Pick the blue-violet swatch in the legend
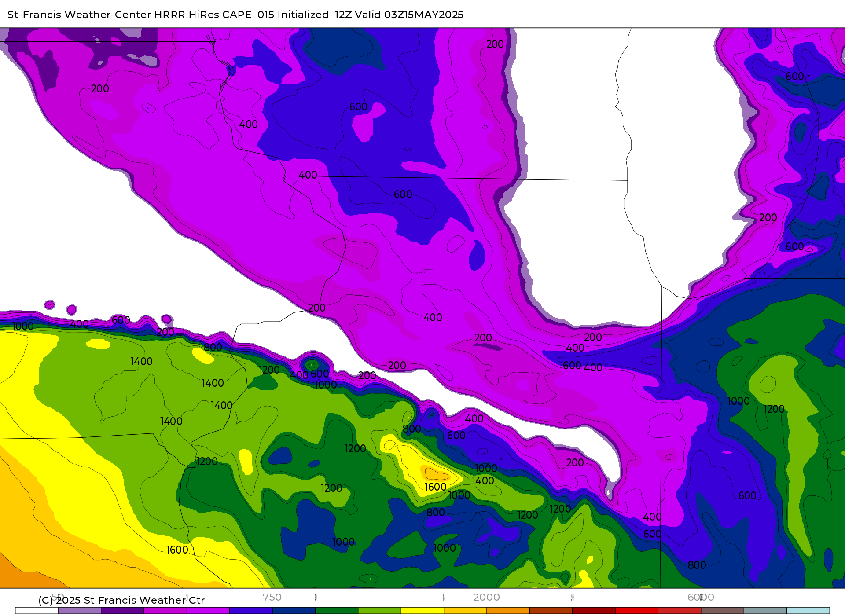The width and height of the screenshot is (845, 616). [x=251, y=611]
